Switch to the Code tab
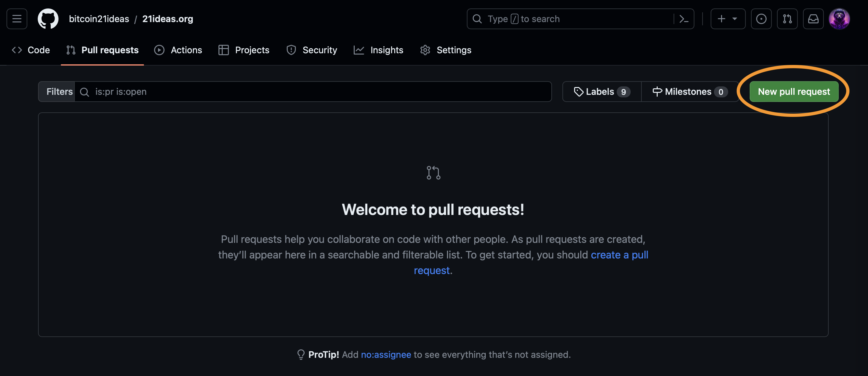The height and width of the screenshot is (376, 868). pyautogui.click(x=31, y=50)
